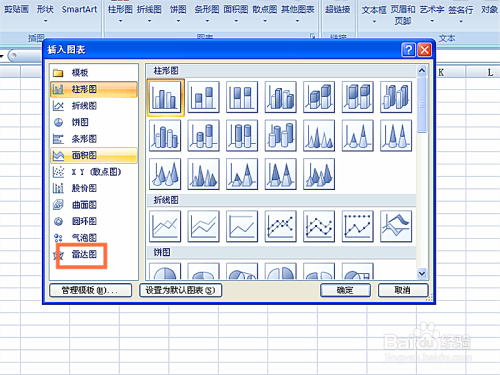Screen dimensions: 500x375
Task: Select the stacked cylinder chart thumbnail
Action: click(x=204, y=136)
